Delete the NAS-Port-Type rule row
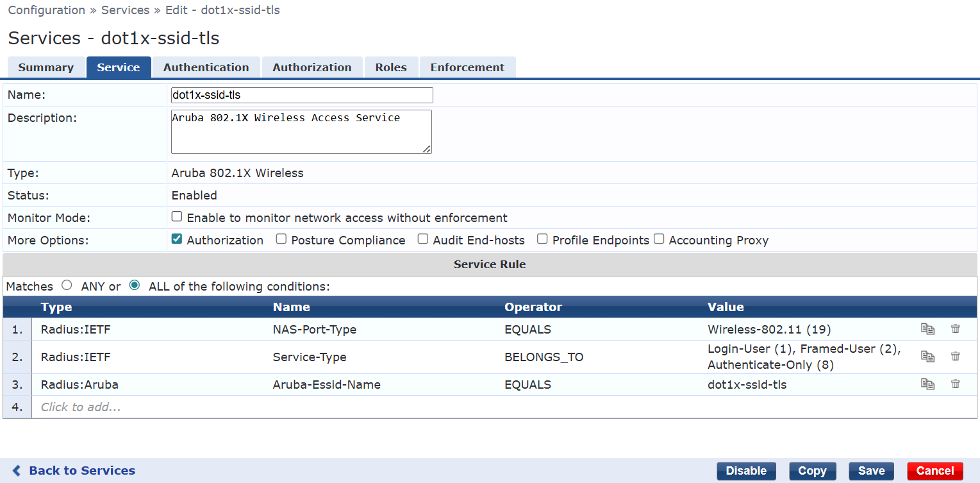Image resolution: width=980 pixels, height=483 pixels. [955, 329]
